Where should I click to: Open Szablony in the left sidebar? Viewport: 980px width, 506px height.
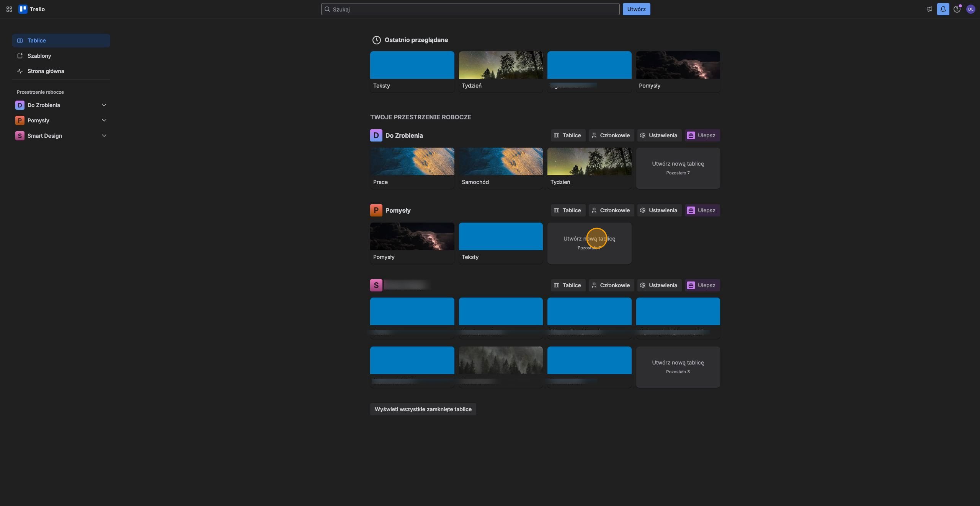coord(61,56)
